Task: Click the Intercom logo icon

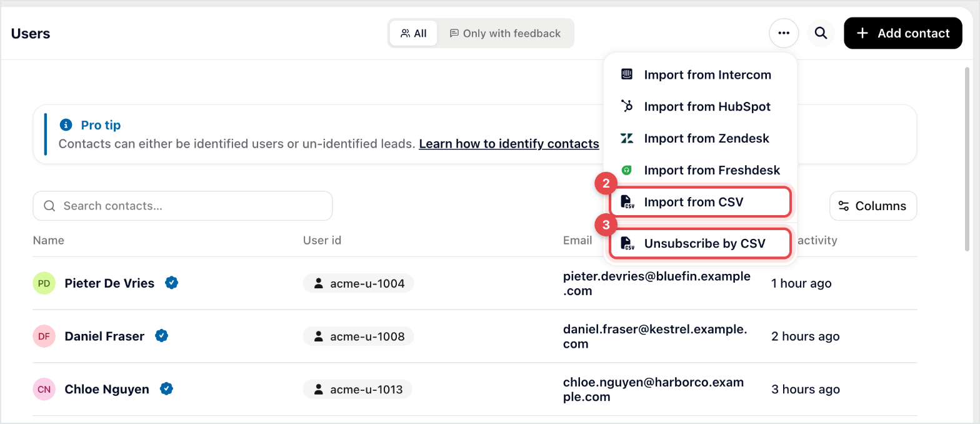Action: coord(627,74)
